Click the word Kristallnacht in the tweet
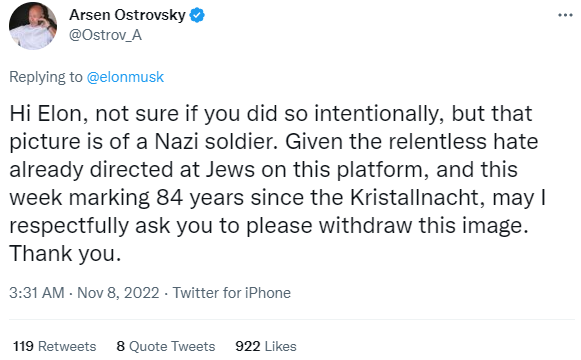581x360 pixels. pyautogui.click(x=417, y=198)
